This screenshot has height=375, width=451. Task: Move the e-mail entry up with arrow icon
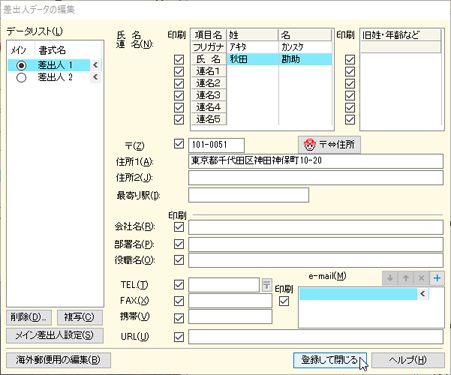[x=406, y=278]
